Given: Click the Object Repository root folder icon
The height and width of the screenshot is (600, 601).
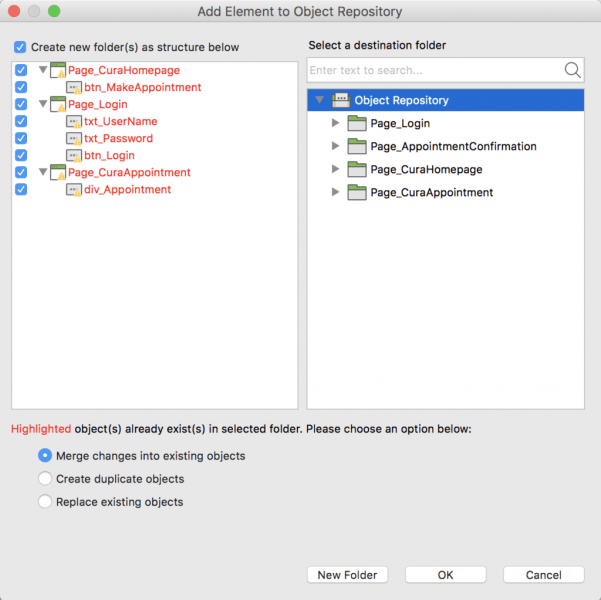Looking at the screenshot, I should coord(340,100).
